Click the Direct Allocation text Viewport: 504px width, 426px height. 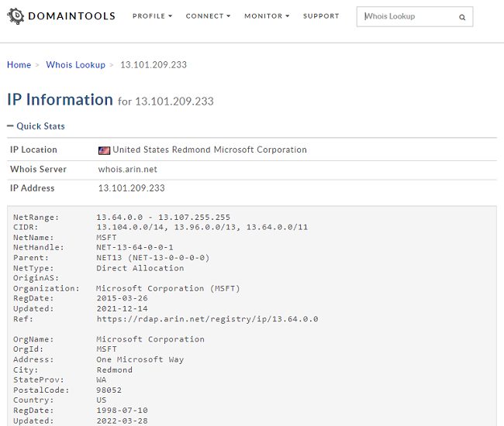[140, 268]
